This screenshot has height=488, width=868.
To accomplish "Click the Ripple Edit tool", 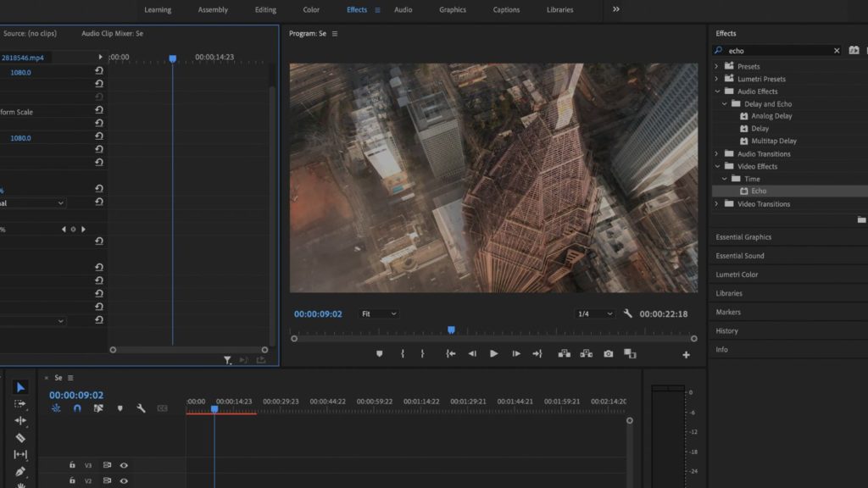I will (x=21, y=421).
